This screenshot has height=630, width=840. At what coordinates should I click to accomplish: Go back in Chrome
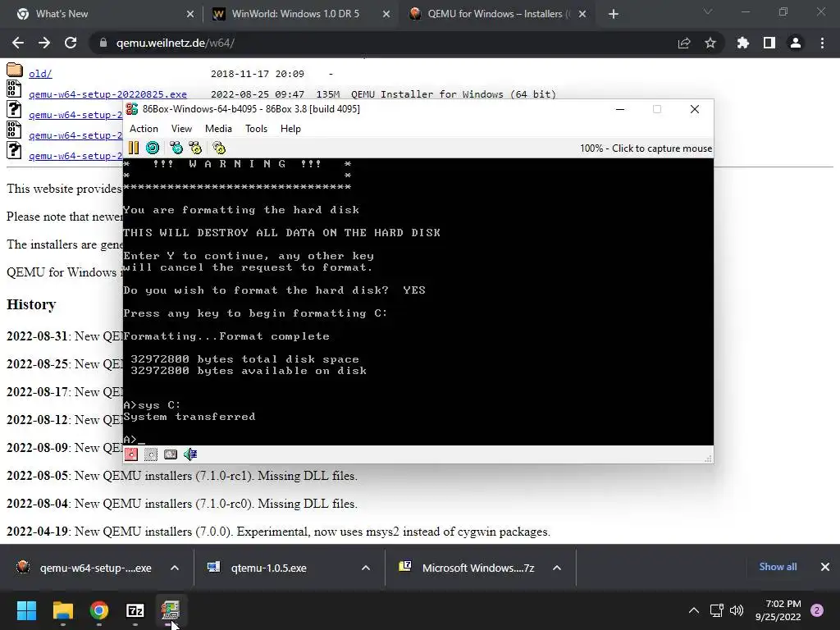[x=18, y=43]
